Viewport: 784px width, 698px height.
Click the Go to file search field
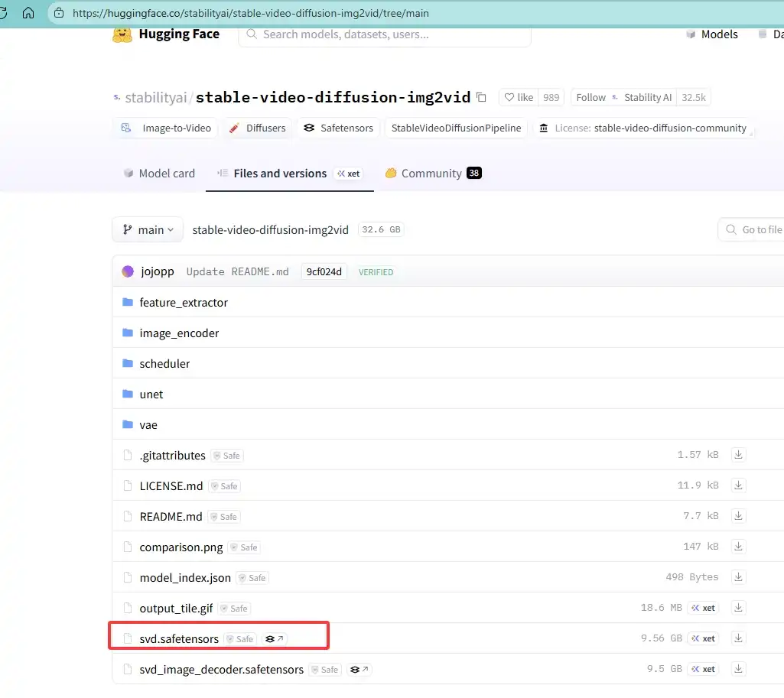point(751,230)
